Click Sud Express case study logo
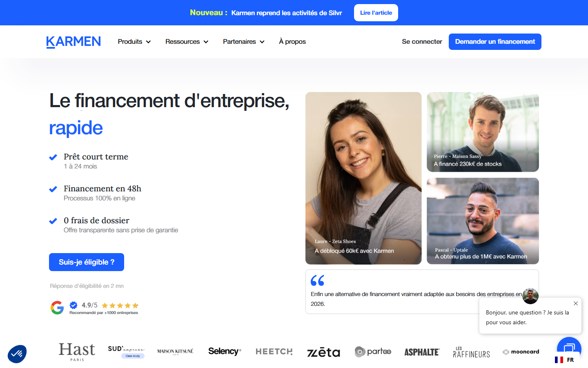The image size is (588, 368). [126, 352]
